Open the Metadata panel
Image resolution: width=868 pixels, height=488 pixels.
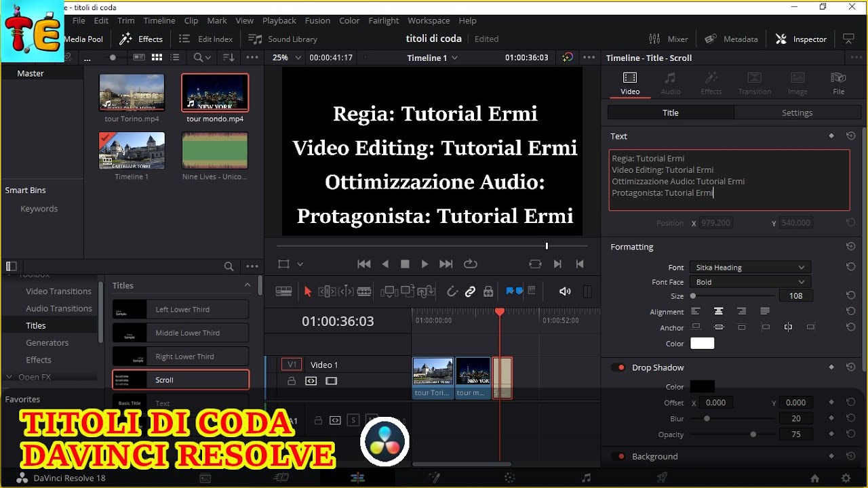[x=731, y=39]
